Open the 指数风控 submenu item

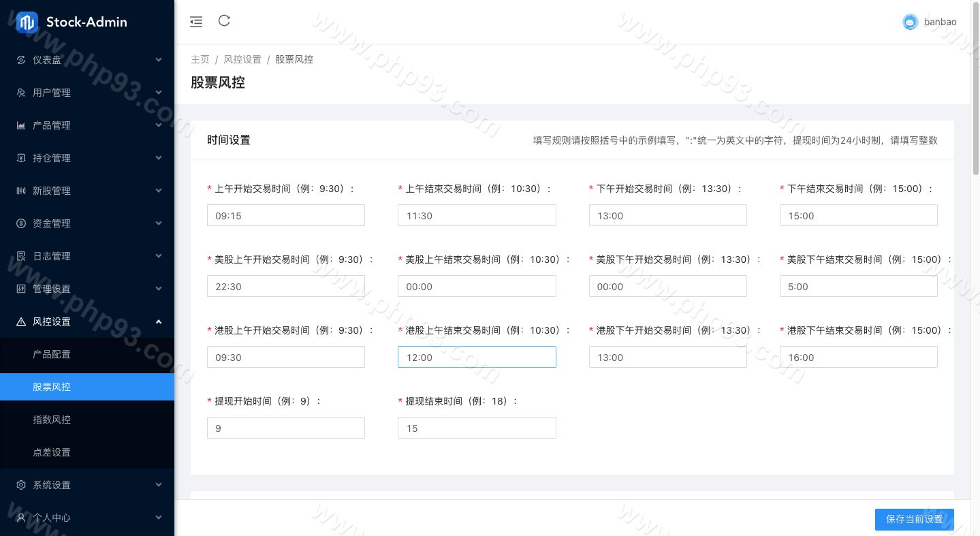pyautogui.click(x=52, y=420)
